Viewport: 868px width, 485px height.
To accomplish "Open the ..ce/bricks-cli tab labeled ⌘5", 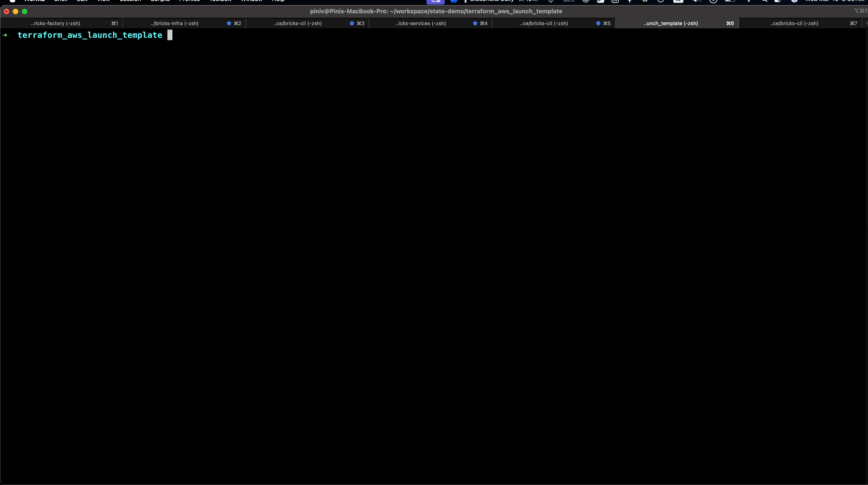I will tap(543, 23).
